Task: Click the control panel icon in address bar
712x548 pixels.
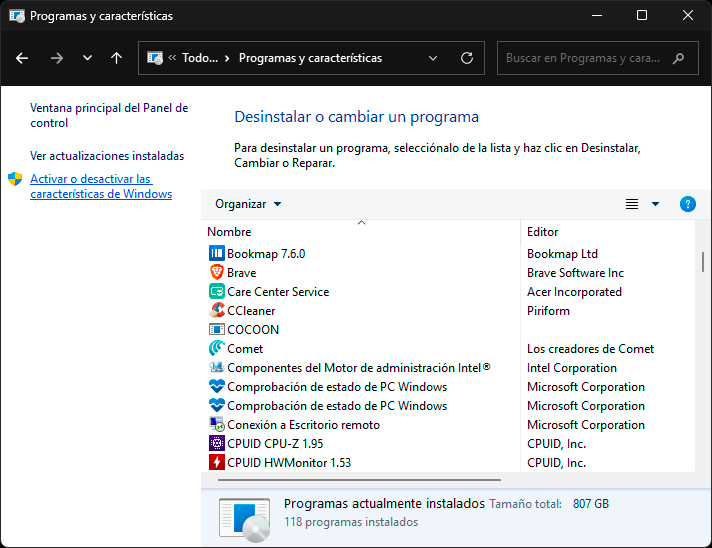Action: click(x=155, y=58)
